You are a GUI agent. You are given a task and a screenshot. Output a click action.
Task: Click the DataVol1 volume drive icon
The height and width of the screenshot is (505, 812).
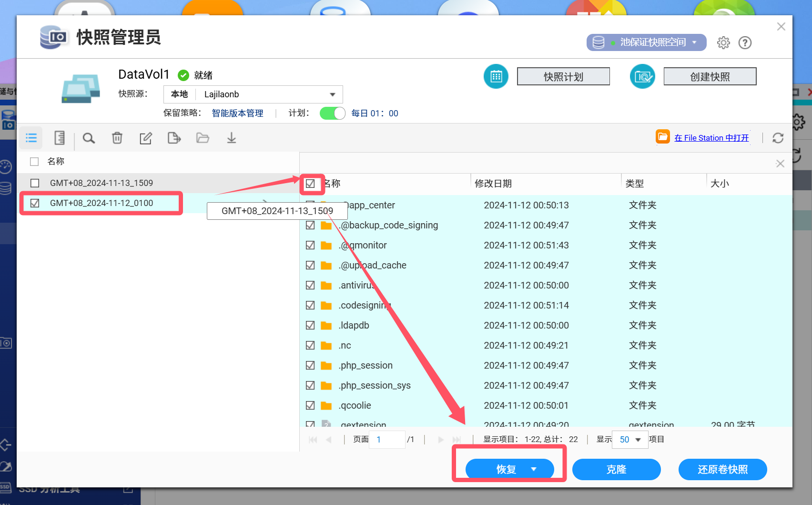pos(81,89)
